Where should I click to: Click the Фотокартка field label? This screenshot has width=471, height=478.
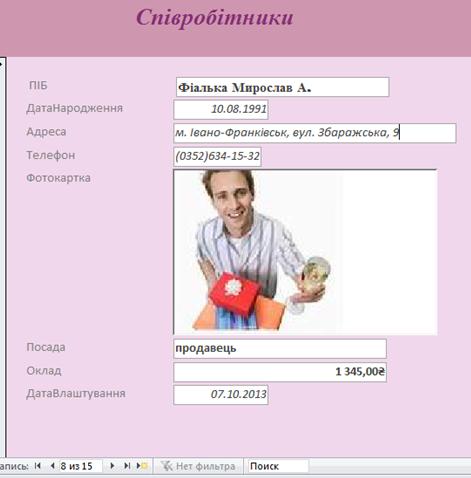tap(58, 178)
